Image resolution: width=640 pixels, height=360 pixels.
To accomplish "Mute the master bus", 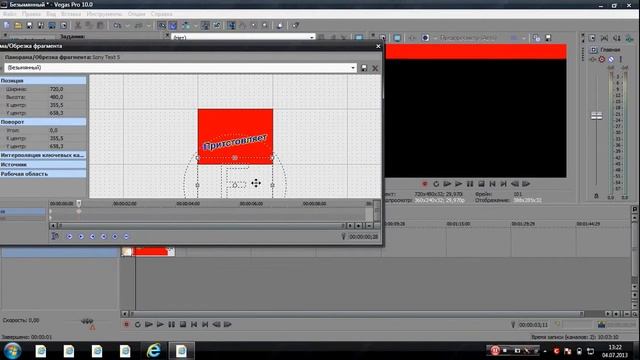I will click(611, 59).
